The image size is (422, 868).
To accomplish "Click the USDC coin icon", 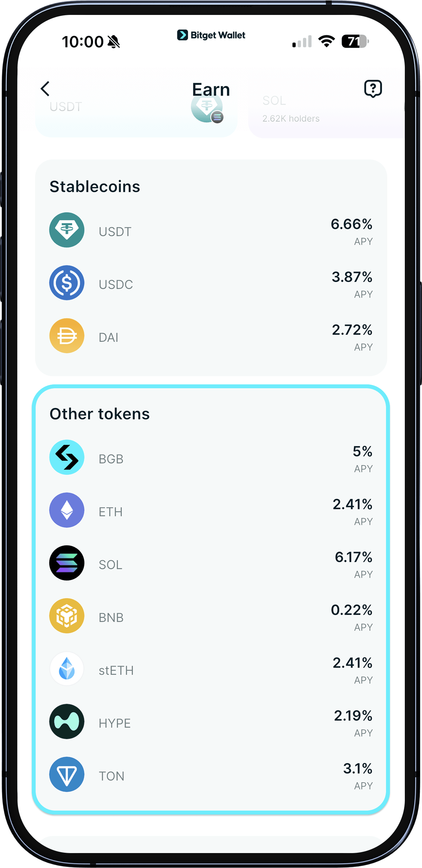I will (x=66, y=283).
